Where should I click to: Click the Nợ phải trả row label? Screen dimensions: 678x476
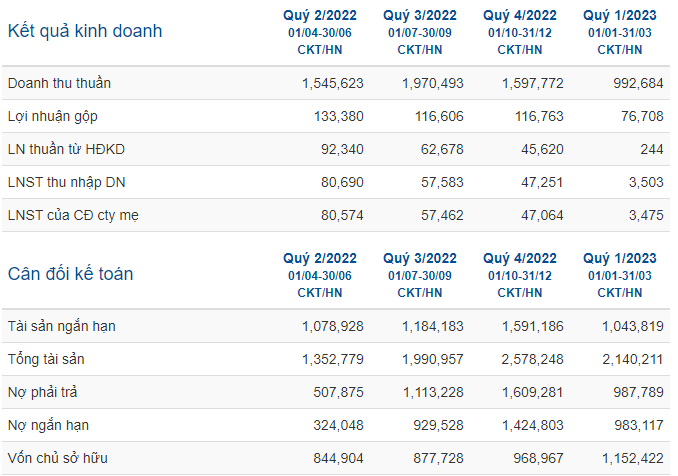pos(42,392)
